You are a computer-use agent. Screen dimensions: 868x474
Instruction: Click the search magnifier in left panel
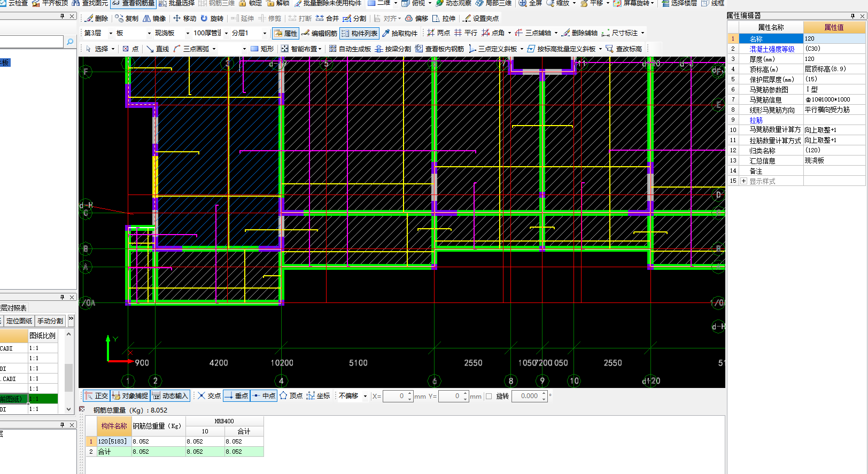coord(70,41)
